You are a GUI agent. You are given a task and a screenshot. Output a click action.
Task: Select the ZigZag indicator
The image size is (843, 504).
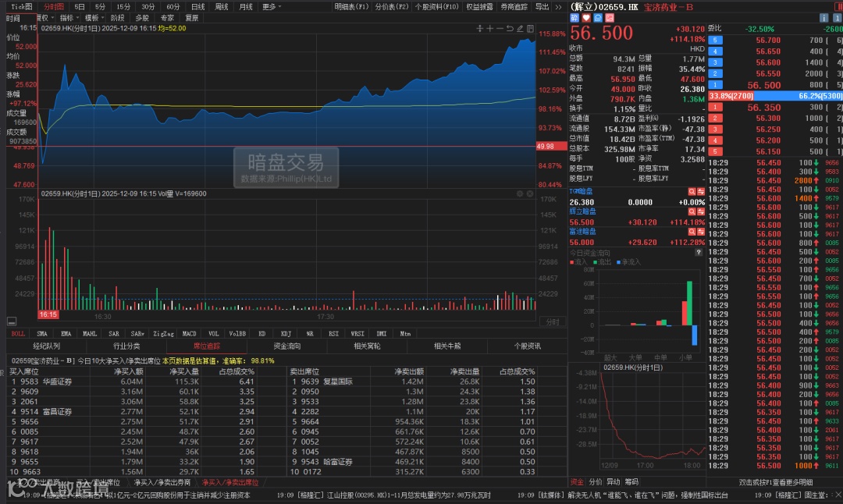pyautogui.click(x=163, y=334)
